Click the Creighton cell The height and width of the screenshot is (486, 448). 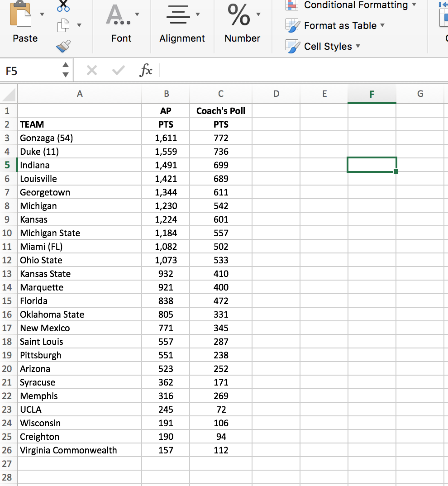[x=80, y=437]
